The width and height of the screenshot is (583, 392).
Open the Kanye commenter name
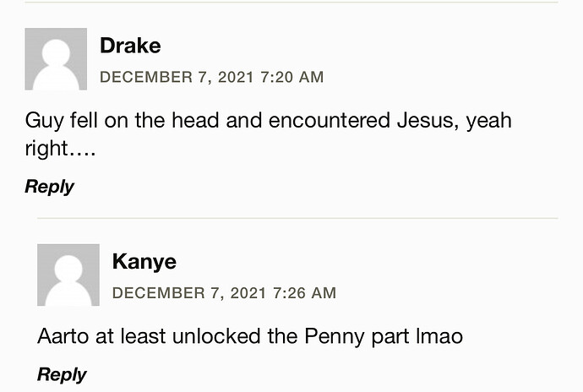click(144, 262)
